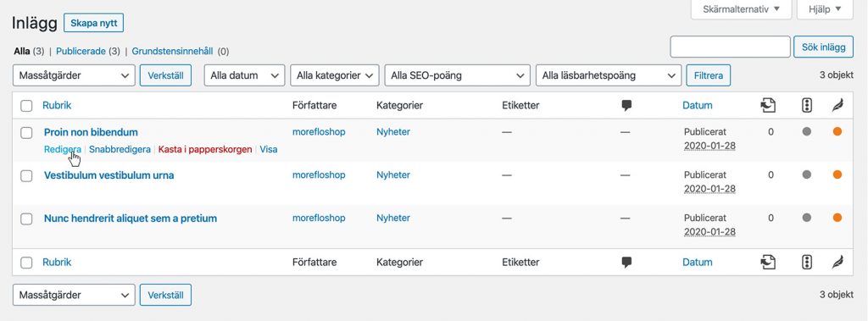
Task: Click Filtrera button
Action: [708, 75]
